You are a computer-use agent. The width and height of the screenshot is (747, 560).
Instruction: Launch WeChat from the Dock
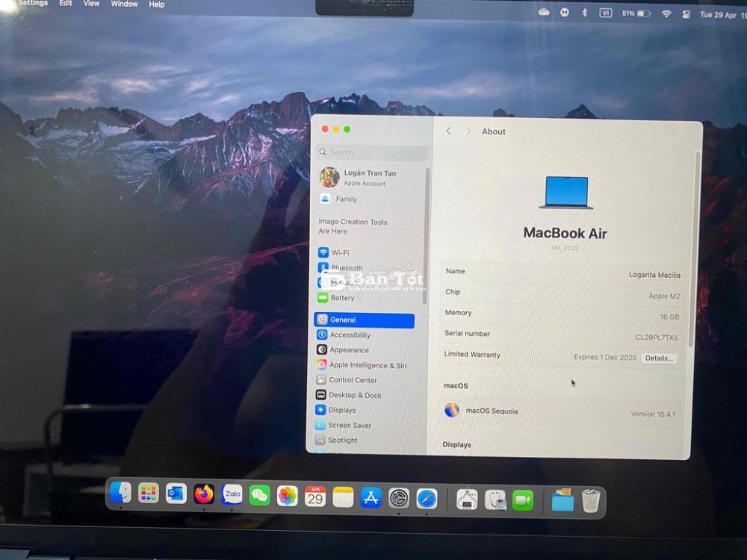260,496
